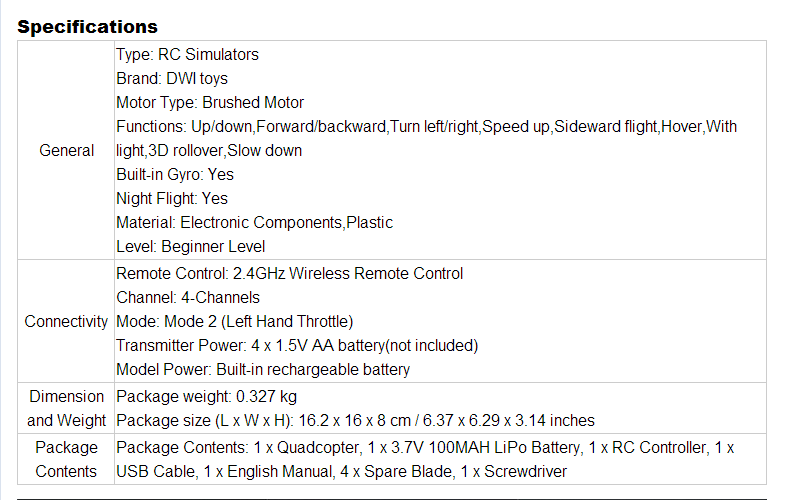Click the Night Flight: Yes line
The image size is (790, 500).
[x=172, y=199]
